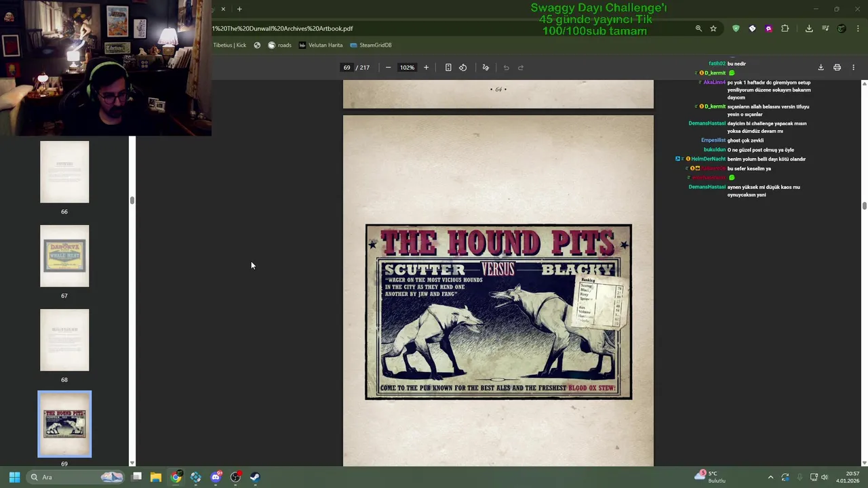Open the Extensions puzzle menu
This screenshot has height=488, width=868.
pos(785,28)
